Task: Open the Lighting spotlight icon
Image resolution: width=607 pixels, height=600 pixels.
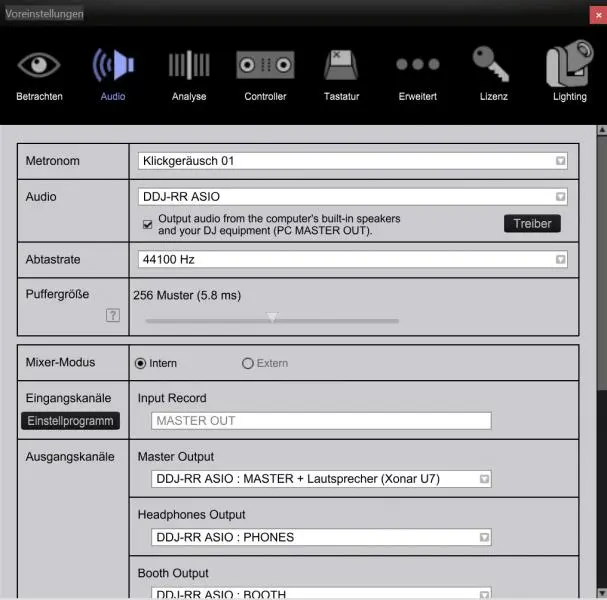Action: [x=570, y=67]
